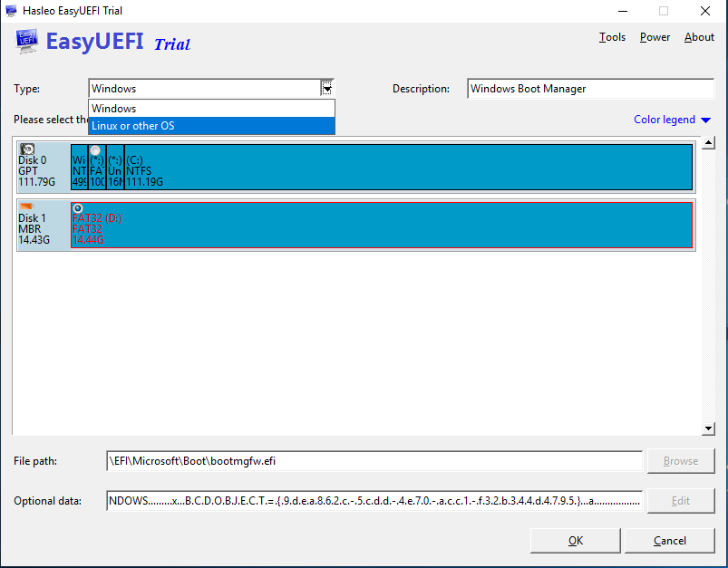This screenshot has height=568, width=728.
Task: Select the NTFS (C:) 111.19G partition
Action: (x=409, y=167)
